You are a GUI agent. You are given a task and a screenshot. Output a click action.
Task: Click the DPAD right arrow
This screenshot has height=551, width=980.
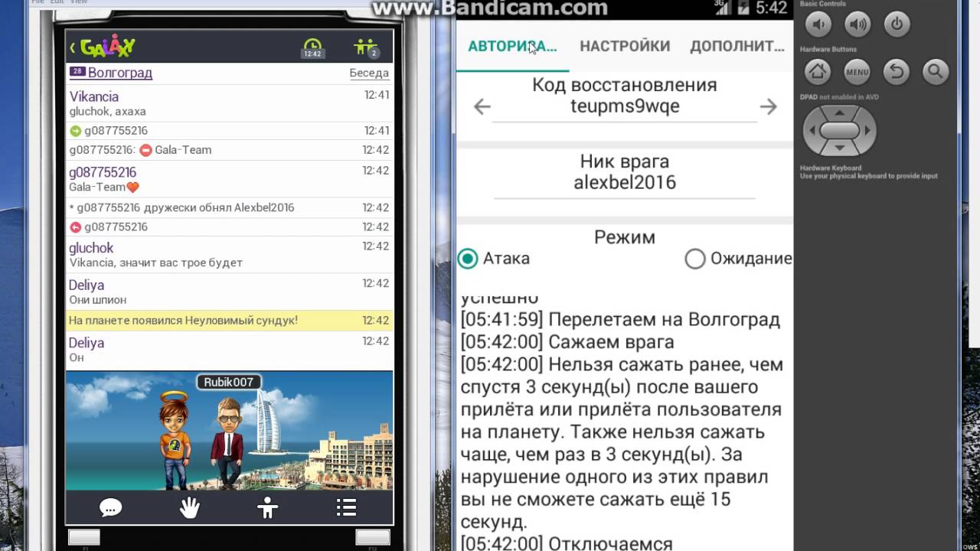pyautogui.click(x=867, y=130)
